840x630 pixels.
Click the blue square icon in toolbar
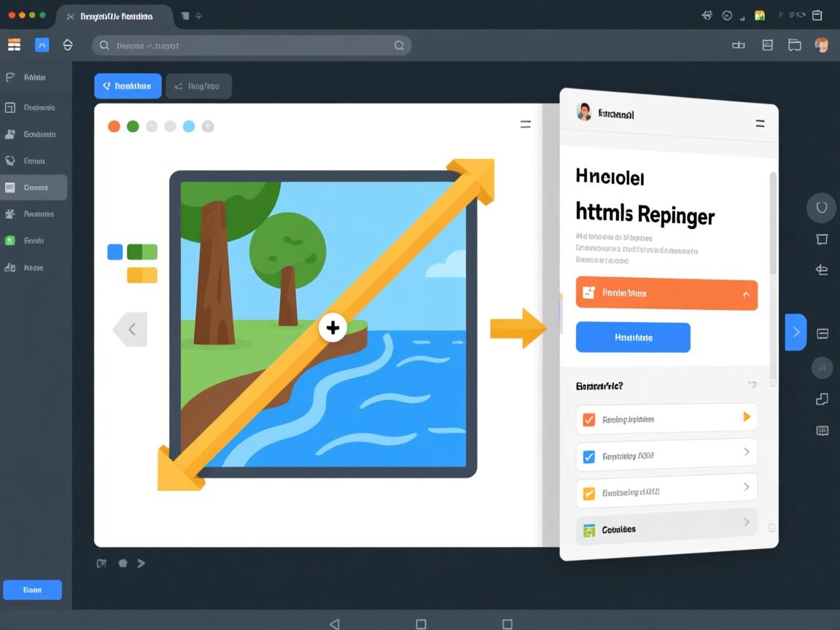(x=42, y=45)
